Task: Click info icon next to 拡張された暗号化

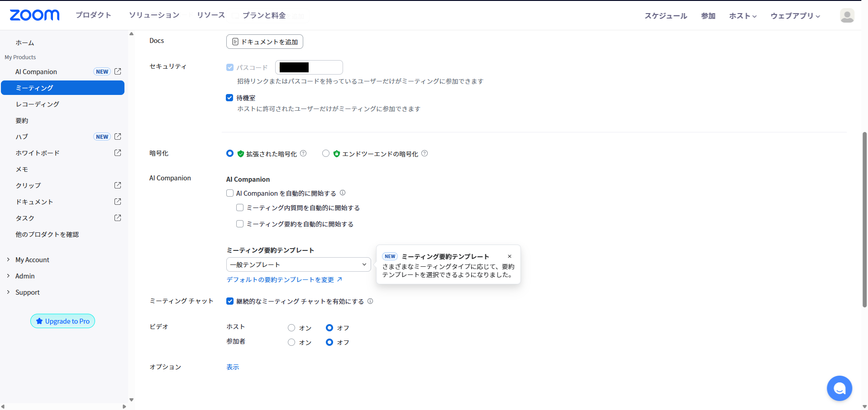Action: [304, 153]
